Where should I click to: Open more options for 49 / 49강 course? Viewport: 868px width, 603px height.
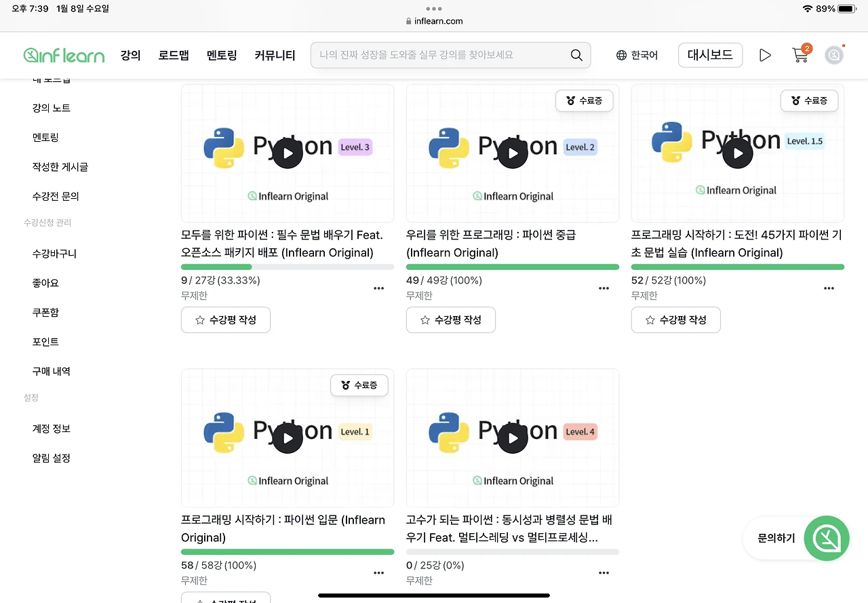[x=604, y=288]
